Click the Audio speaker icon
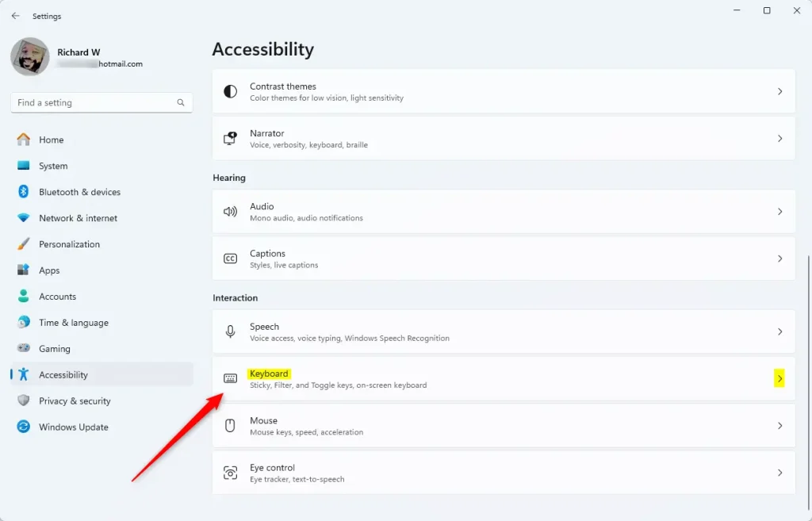This screenshot has height=521, width=812. 231,211
